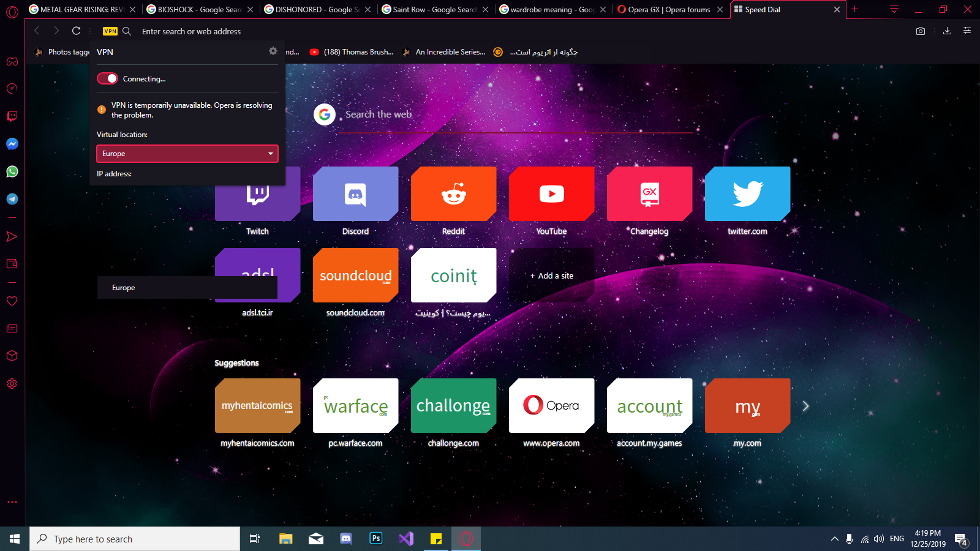
Task: Open VPN settings gear icon in popup
Action: pyautogui.click(x=273, y=51)
